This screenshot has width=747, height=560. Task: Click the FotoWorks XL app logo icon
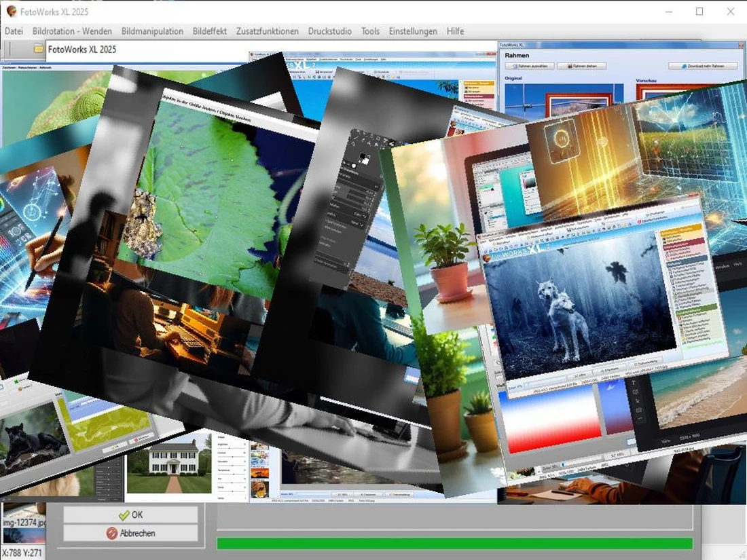coord(11,11)
